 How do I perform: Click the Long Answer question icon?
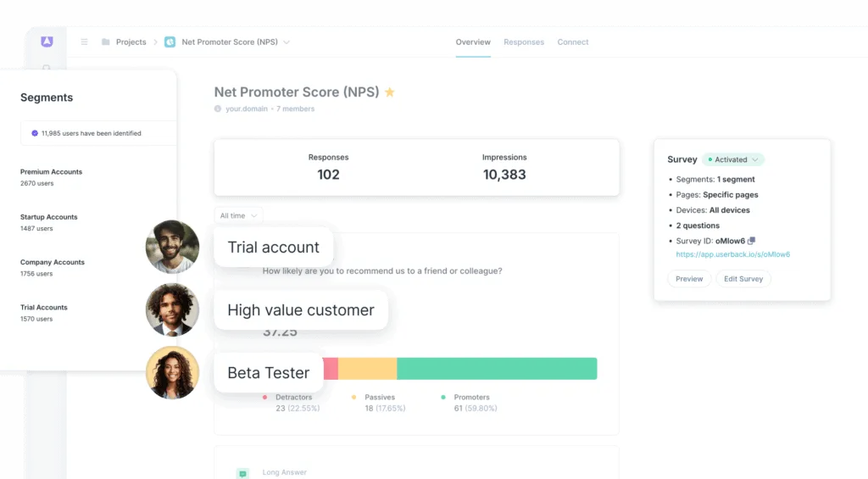coord(242,473)
